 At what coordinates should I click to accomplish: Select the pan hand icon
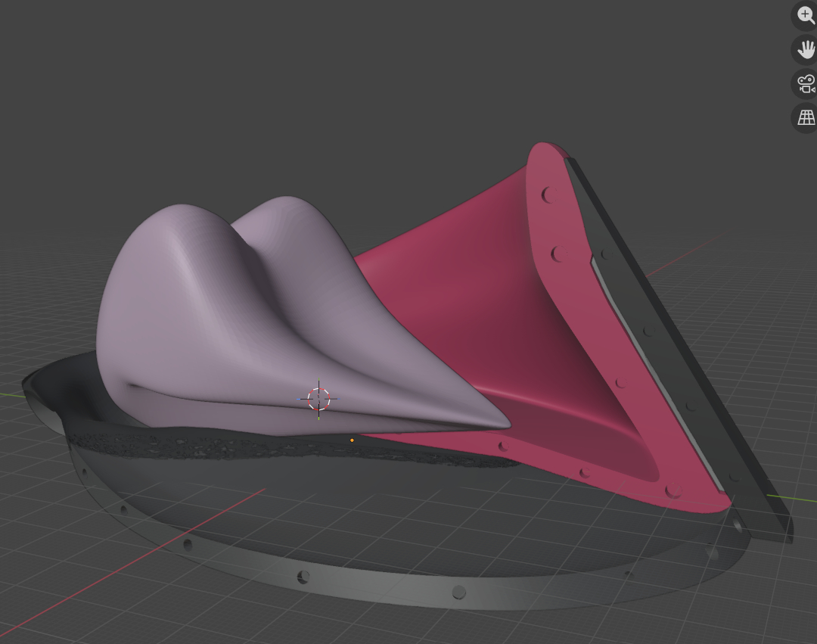click(x=806, y=50)
